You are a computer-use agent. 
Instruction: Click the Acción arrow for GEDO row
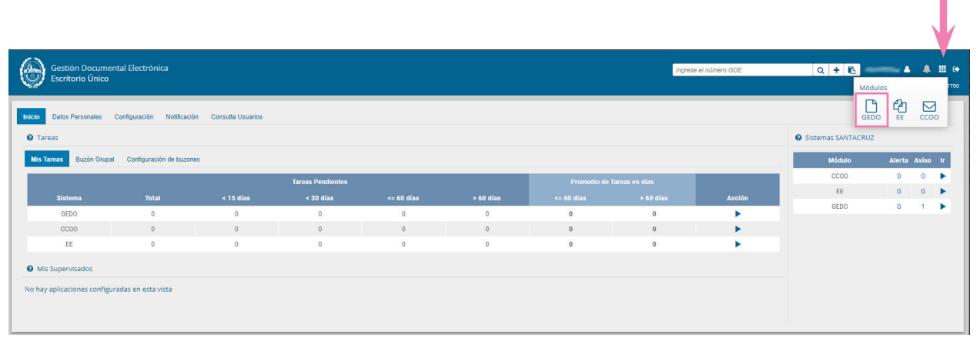(738, 213)
